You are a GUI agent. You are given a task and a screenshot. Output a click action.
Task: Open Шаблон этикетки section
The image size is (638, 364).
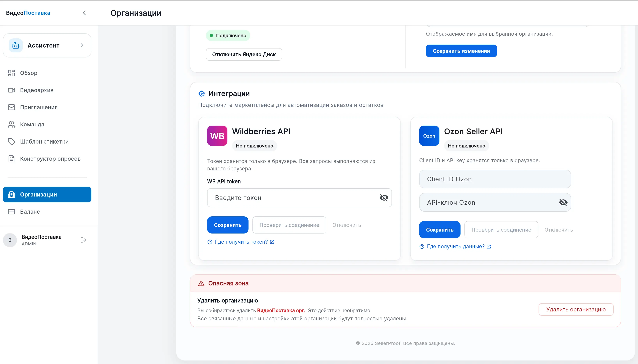click(47, 142)
